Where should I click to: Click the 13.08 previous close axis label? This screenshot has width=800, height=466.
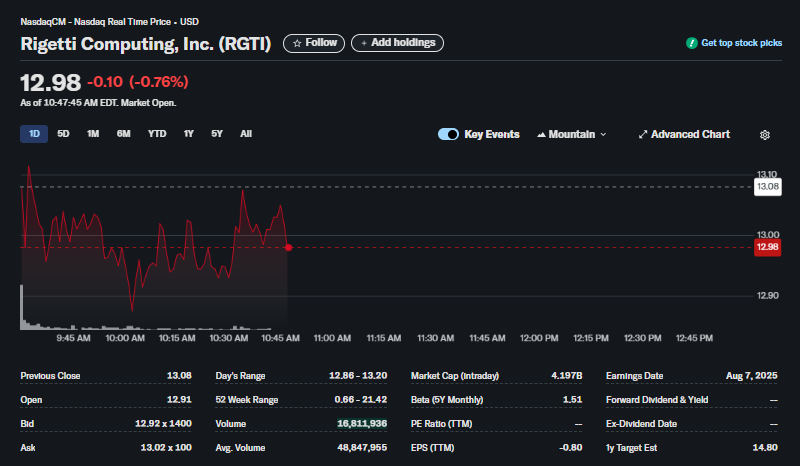click(x=767, y=187)
